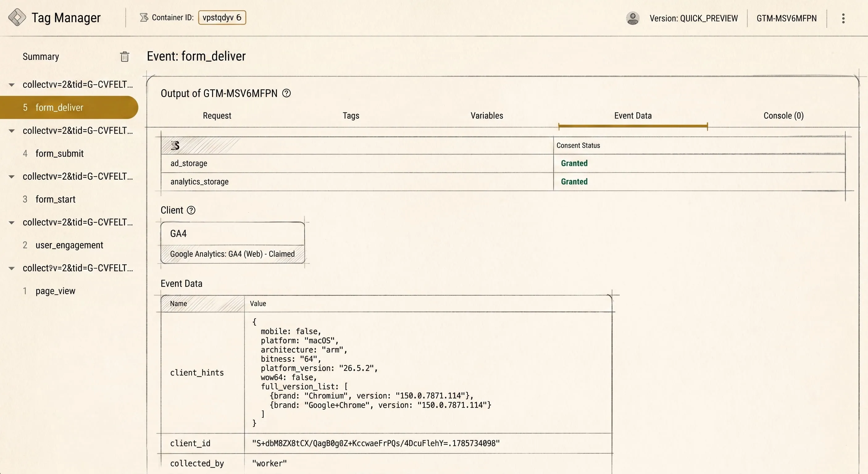
Task: Click the GTM-MSV6MFPN container label
Action: pos(787,18)
